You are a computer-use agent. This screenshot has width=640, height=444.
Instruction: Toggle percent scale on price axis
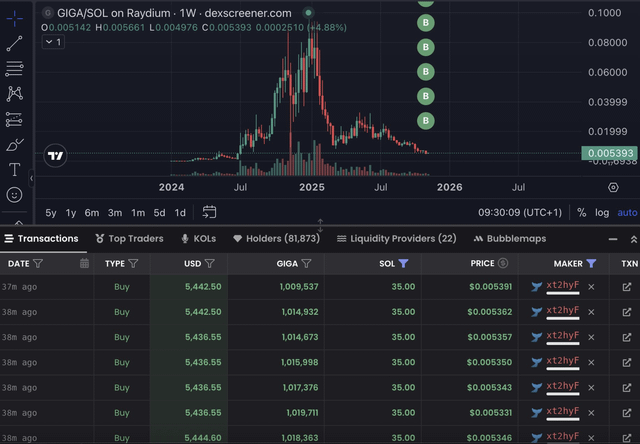click(580, 212)
